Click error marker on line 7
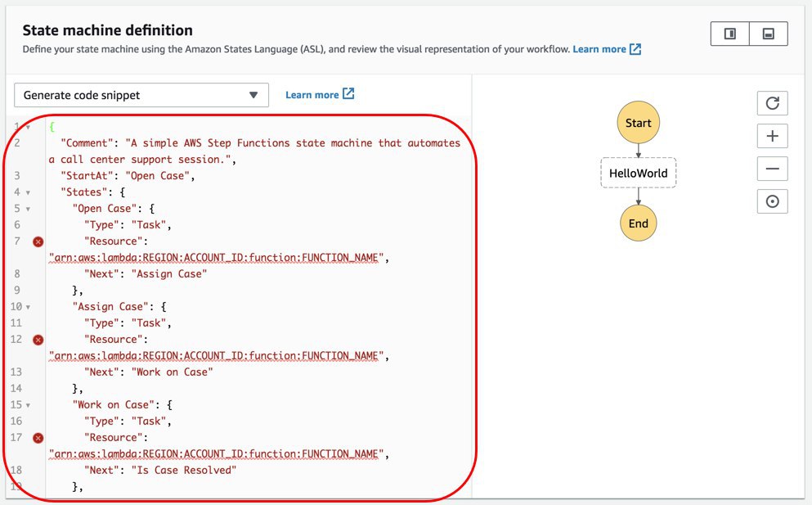The width and height of the screenshot is (812, 505). [38, 241]
